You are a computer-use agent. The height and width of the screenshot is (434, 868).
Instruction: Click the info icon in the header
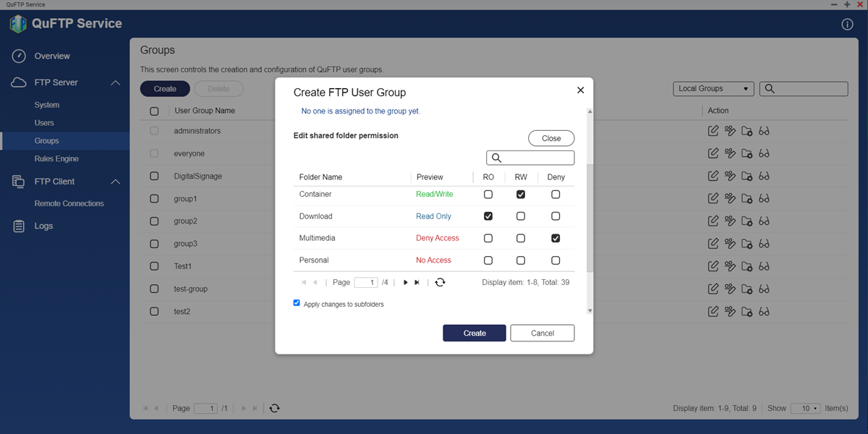[x=848, y=25]
